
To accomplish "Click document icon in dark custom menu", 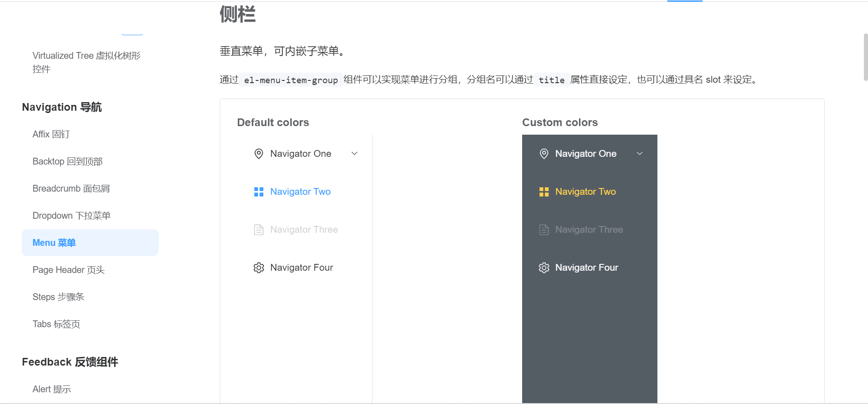I will (x=544, y=230).
